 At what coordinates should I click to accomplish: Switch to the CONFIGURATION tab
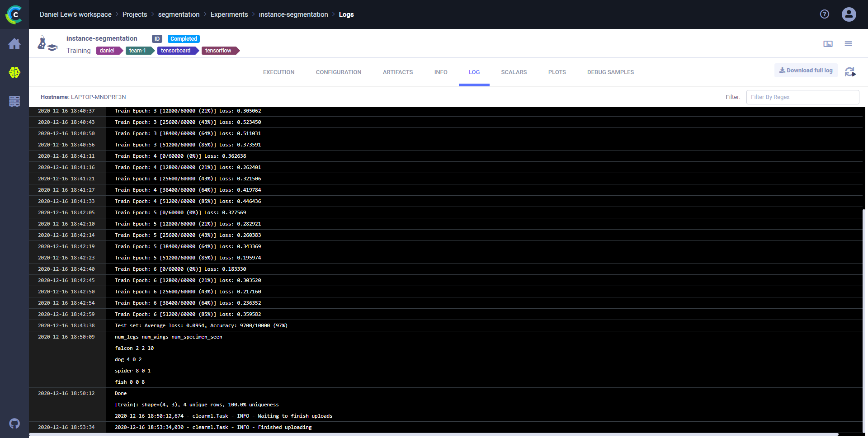(x=338, y=72)
